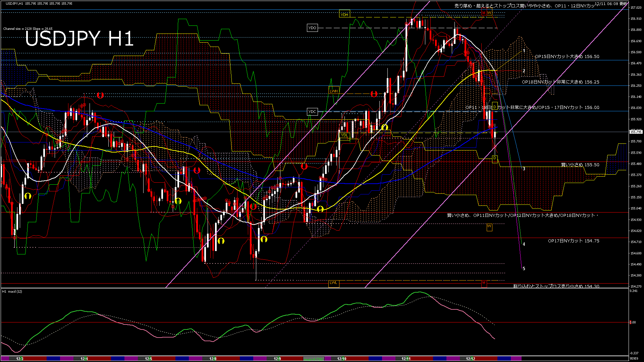
Task: Click the top orange W pivot box
Action: (489, 13)
